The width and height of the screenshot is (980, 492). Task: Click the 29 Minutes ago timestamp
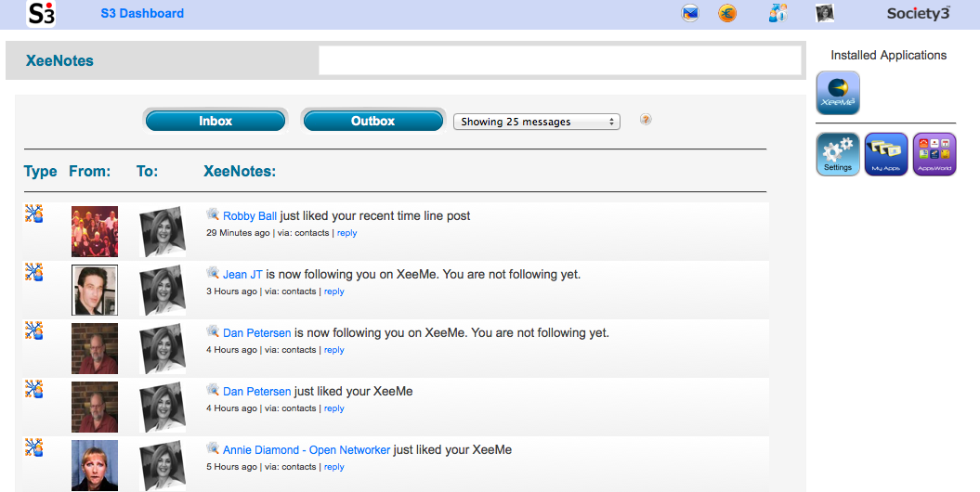238,233
